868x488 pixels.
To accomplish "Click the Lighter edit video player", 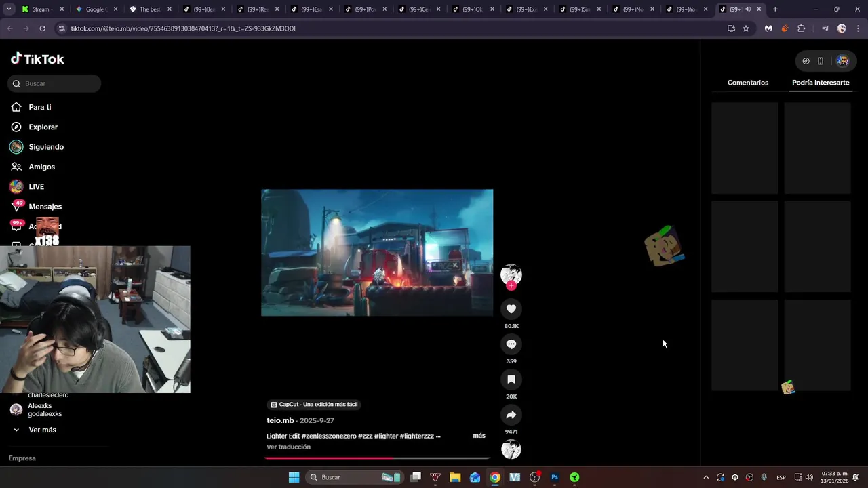I will [x=377, y=253].
